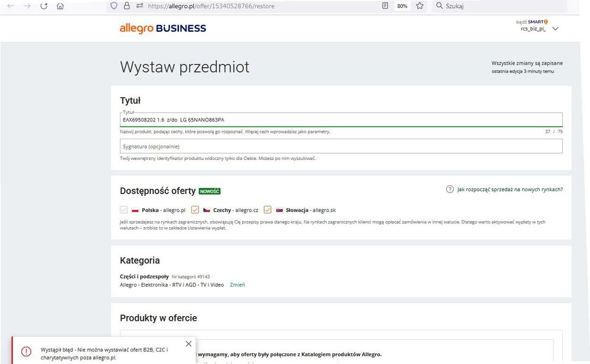Click the 'Dostępność oferty' heading
Screen dimensions: 590x364
(158, 191)
